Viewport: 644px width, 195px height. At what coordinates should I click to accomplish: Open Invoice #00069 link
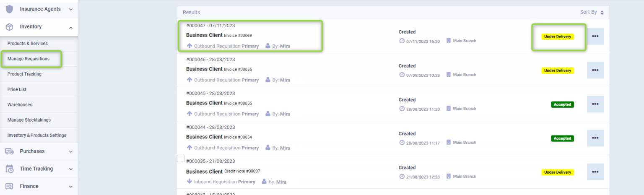(238, 36)
